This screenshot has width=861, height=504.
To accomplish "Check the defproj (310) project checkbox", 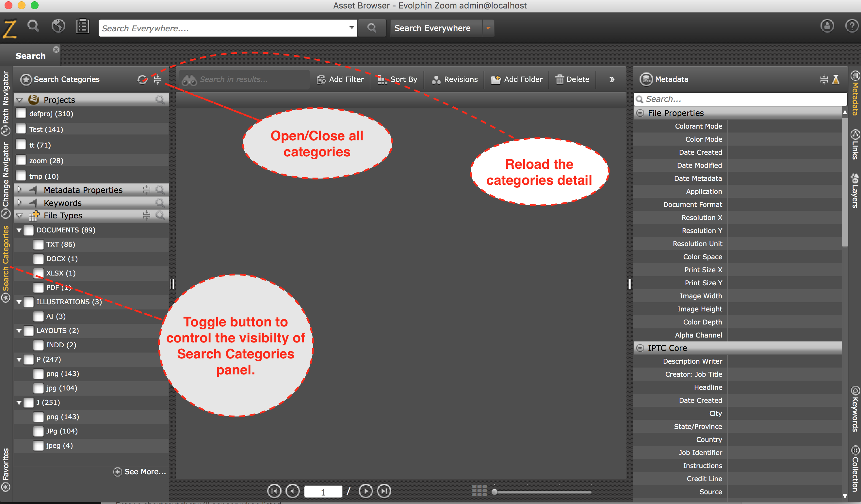I will pos(21,113).
